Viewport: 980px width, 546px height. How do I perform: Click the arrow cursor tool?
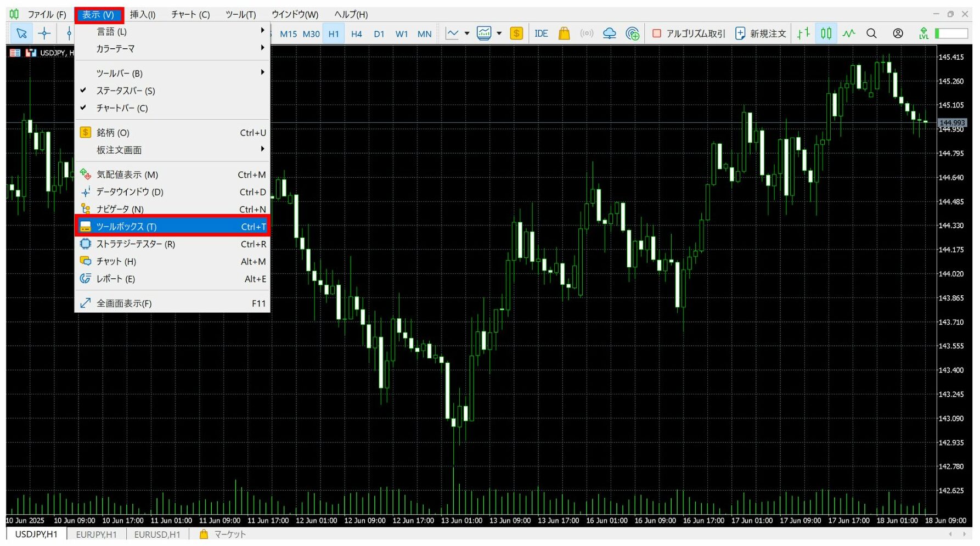[21, 33]
